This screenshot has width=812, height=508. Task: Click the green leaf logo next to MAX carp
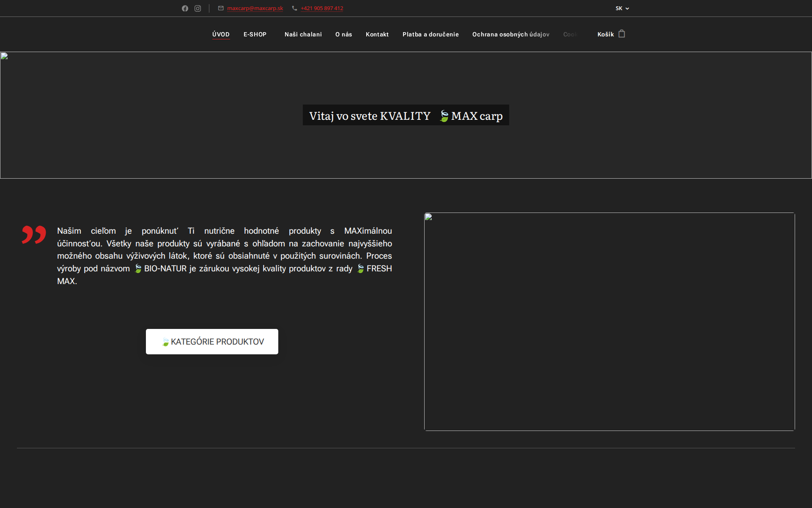pos(444,115)
